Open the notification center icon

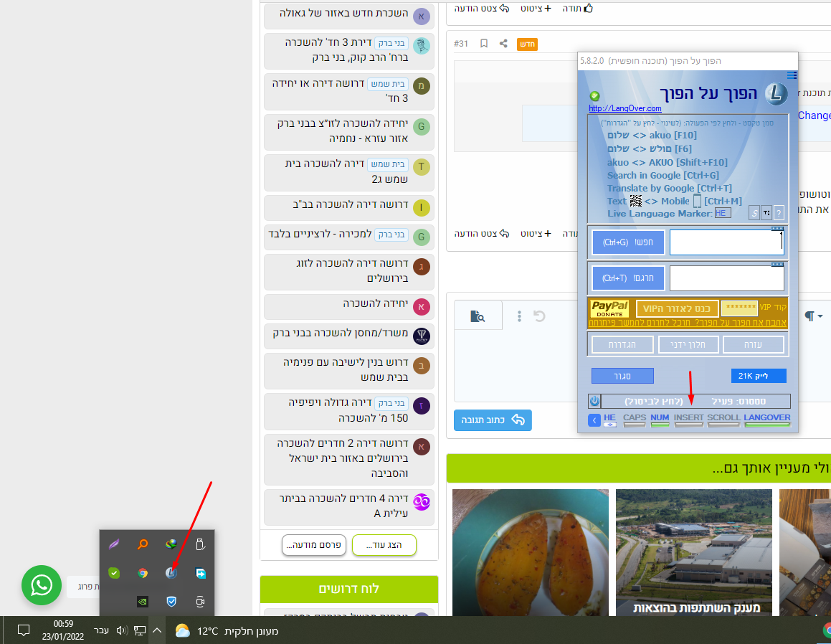pos(24,630)
